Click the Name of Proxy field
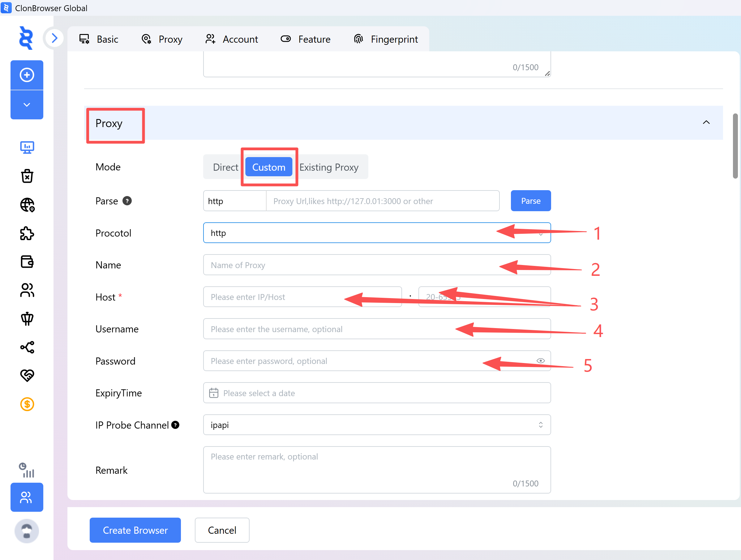The height and width of the screenshot is (560, 741). pos(377,265)
